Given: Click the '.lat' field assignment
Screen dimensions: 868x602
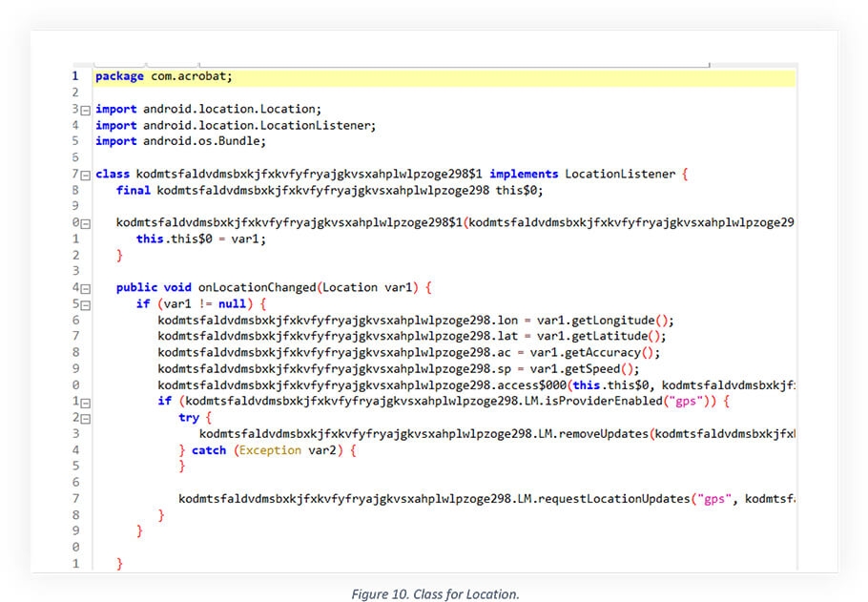Looking at the screenshot, I should coord(505,336).
